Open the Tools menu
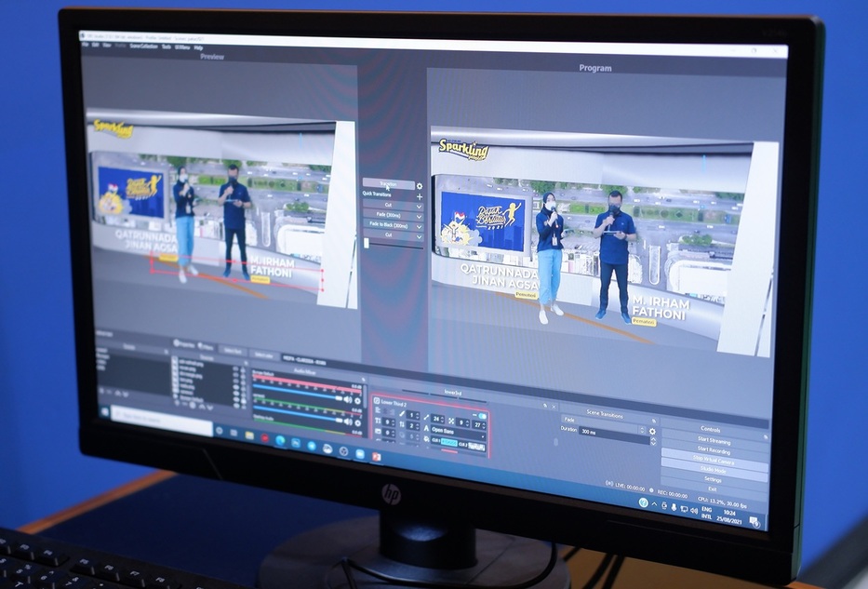868x589 pixels. pos(166,46)
